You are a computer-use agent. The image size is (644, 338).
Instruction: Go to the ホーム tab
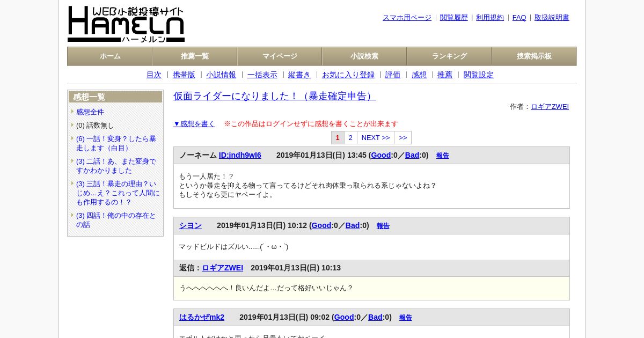(x=110, y=56)
